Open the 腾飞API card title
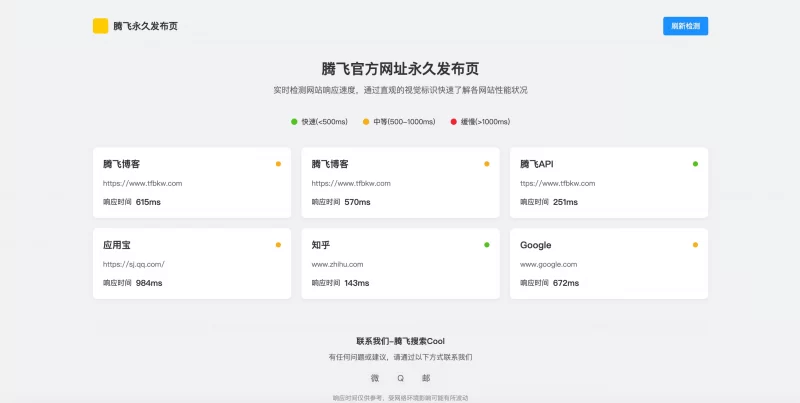 (537, 164)
